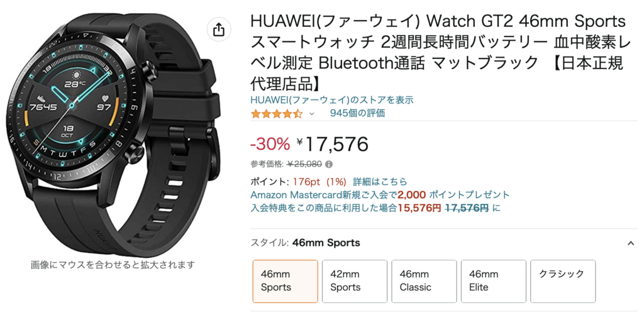Screen dimensions: 644x320
Task: Open the HUAWEI store link
Action: tap(332, 100)
